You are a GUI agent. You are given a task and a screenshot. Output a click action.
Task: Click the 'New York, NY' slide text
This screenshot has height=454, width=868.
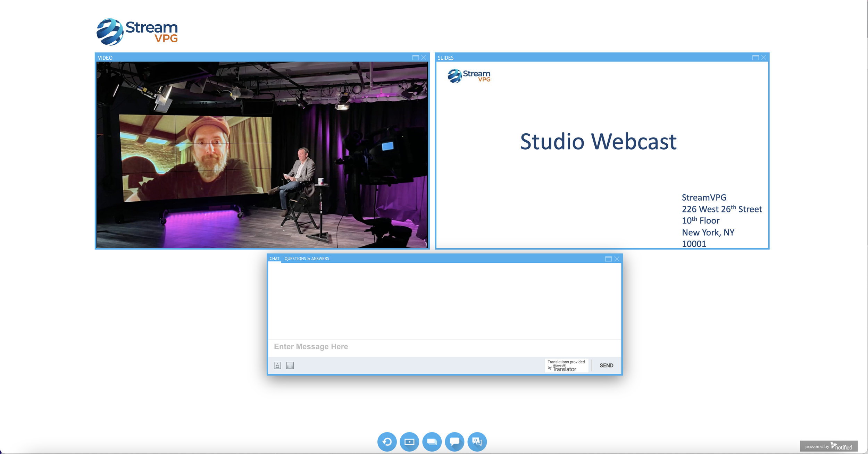(x=708, y=232)
